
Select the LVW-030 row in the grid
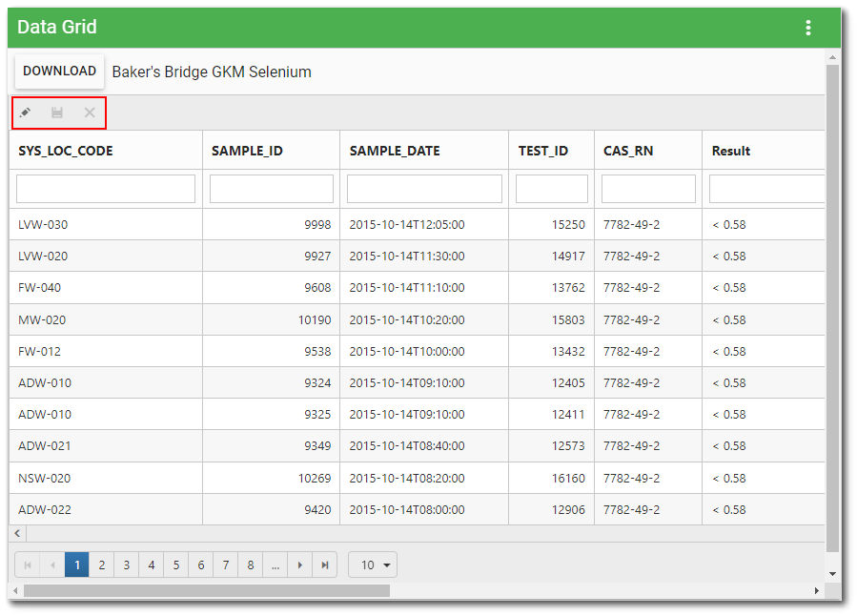[105, 223]
